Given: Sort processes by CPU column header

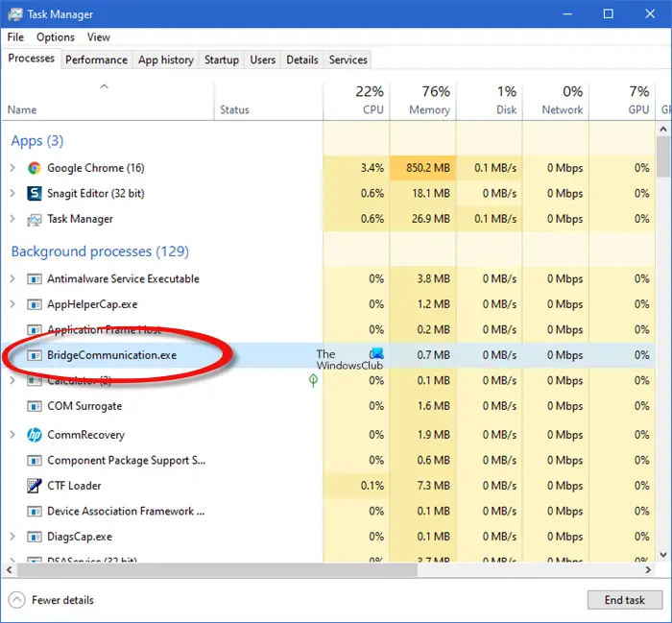Looking at the screenshot, I should (x=370, y=101).
